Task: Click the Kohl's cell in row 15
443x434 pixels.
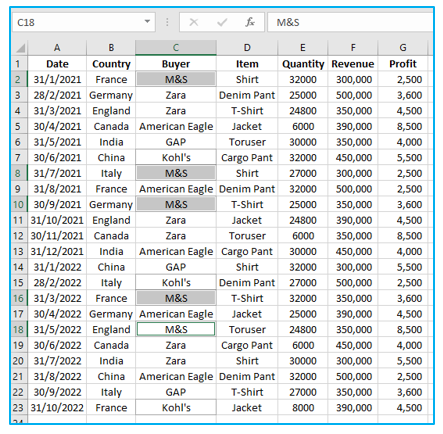Action: coord(176,282)
